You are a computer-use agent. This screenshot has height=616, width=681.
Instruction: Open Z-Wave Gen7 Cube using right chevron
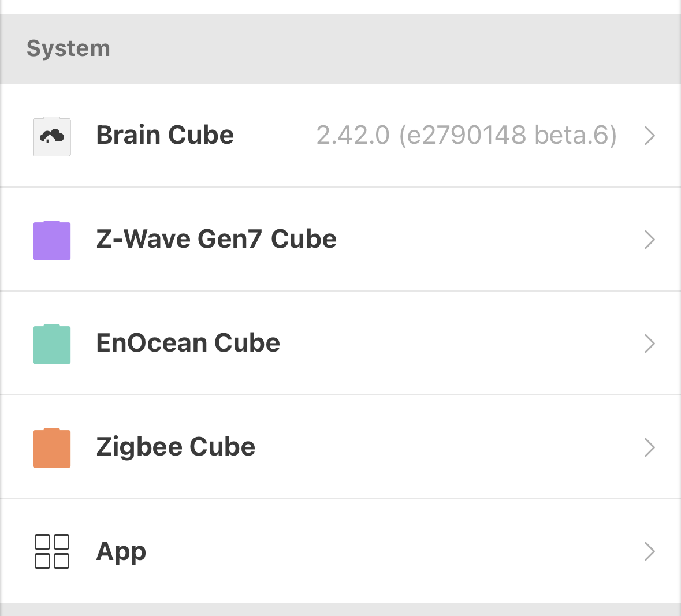tap(649, 240)
